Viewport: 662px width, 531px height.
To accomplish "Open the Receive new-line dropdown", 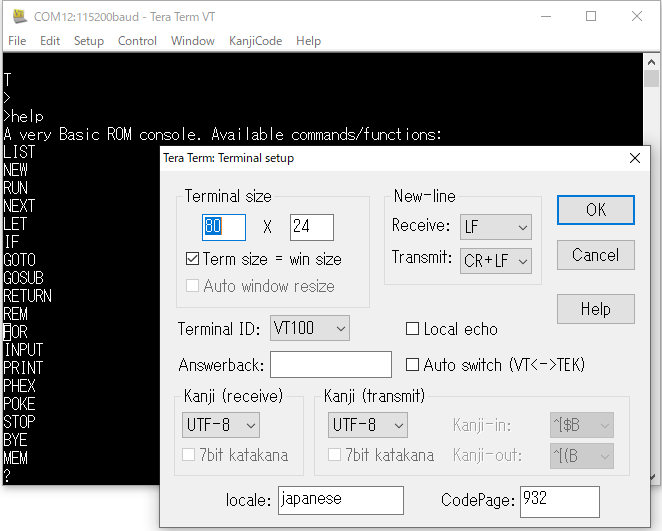I will pos(495,227).
